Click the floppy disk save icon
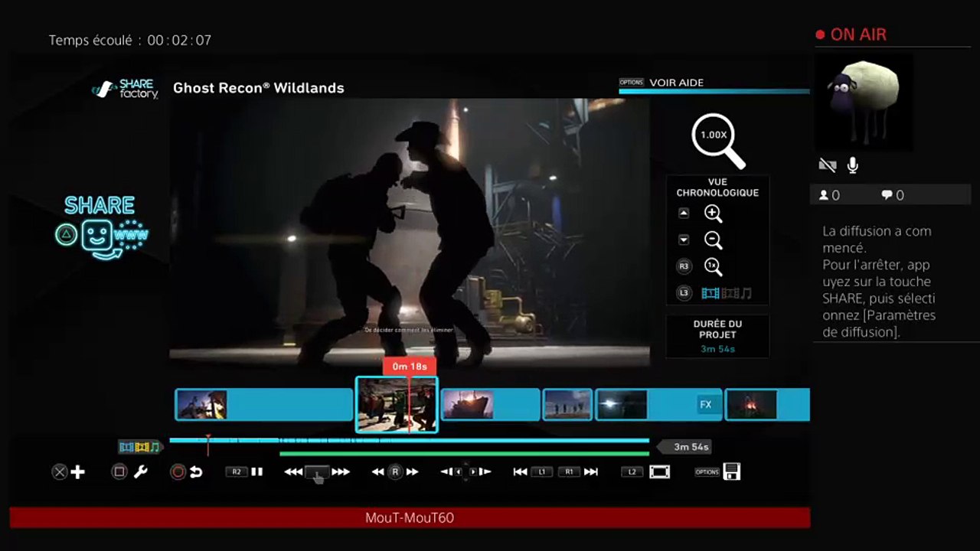The width and height of the screenshot is (980, 551). [732, 471]
